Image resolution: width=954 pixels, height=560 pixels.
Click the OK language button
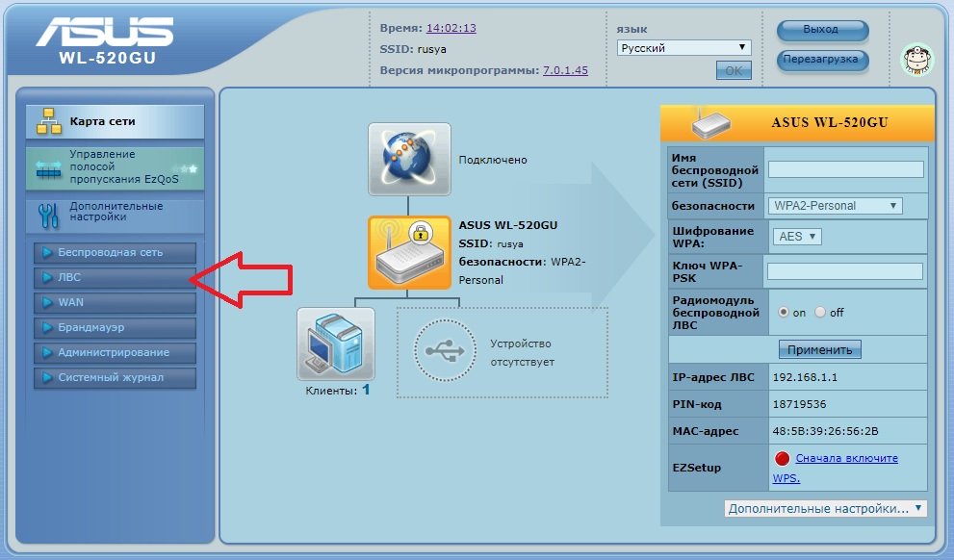pyautogui.click(x=734, y=70)
